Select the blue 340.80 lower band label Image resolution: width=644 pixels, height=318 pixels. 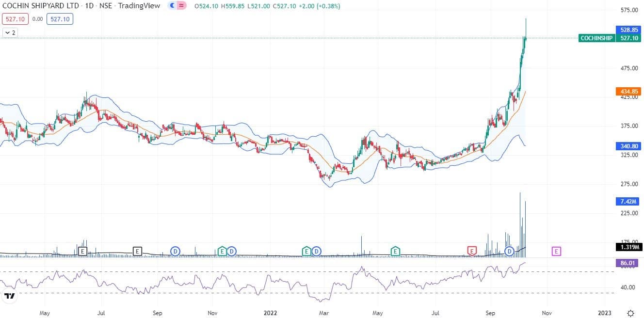pyautogui.click(x=628, y=145)
